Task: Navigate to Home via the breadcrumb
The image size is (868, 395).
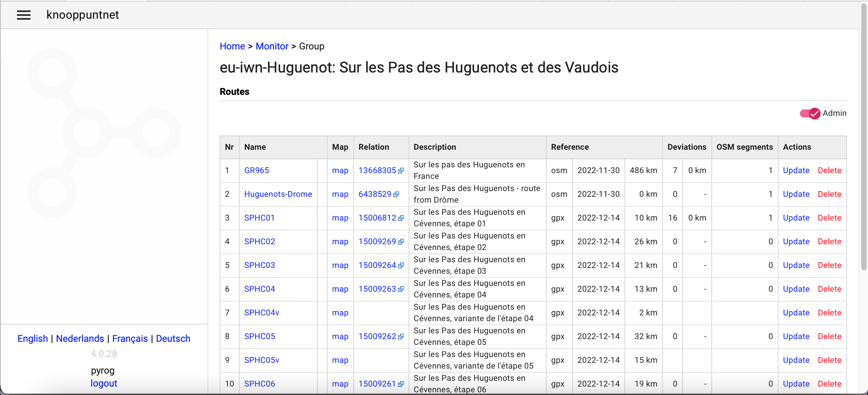Action: pos(232,46)
